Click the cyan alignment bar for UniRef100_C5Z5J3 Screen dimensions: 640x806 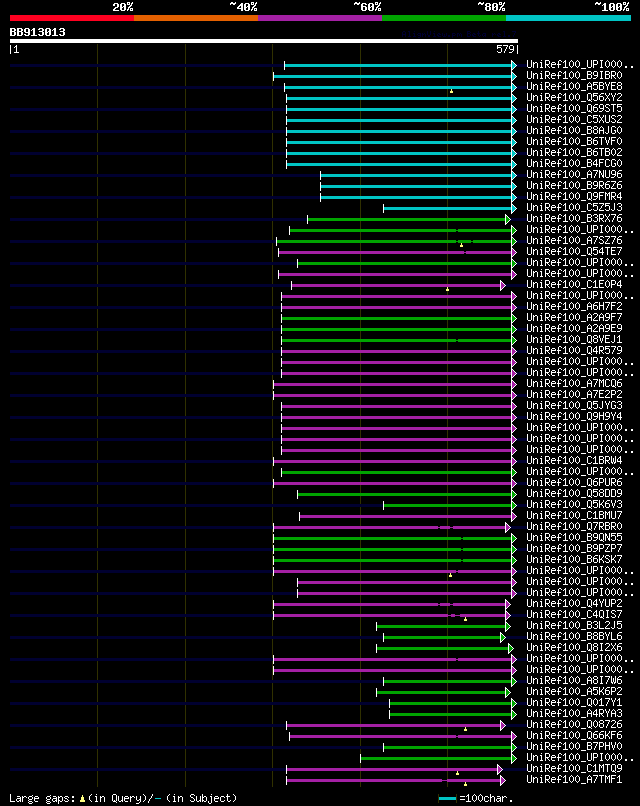pyautogui.click(x=448, y=209)
